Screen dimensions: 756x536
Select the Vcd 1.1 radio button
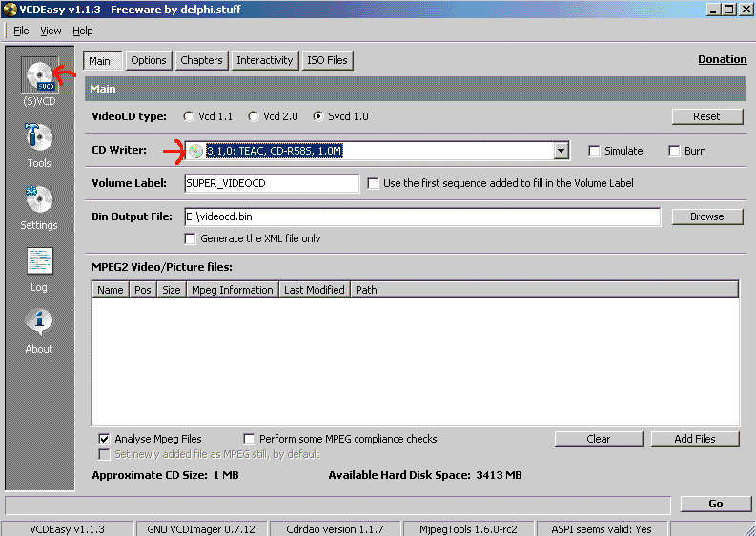click(189, 116)
